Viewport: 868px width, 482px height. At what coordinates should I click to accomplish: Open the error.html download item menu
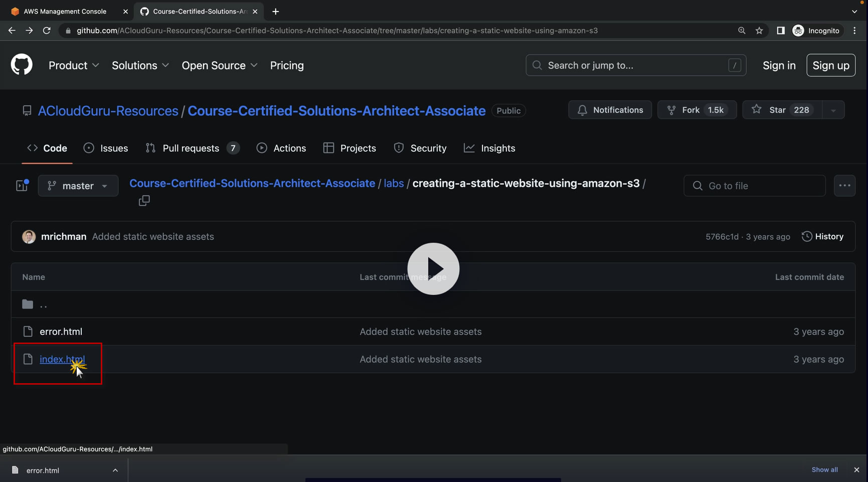(115, 470)
